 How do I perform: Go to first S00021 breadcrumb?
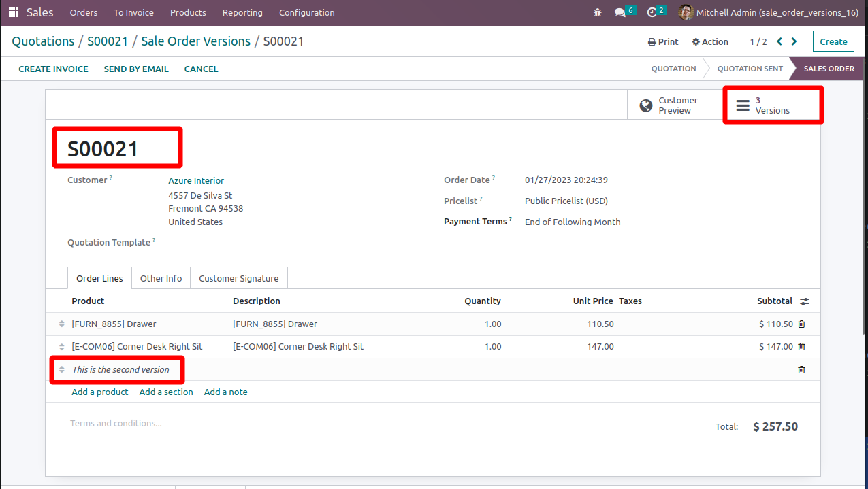point(108,41)
